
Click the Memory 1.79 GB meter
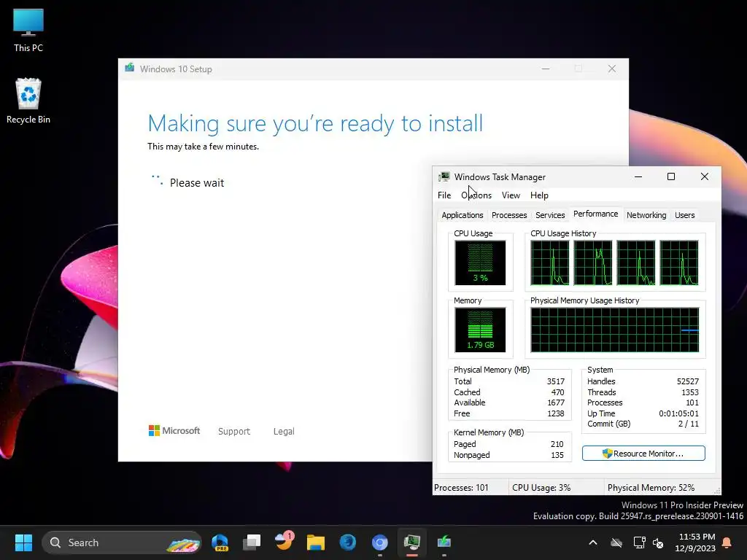click(x=480, y=330)
